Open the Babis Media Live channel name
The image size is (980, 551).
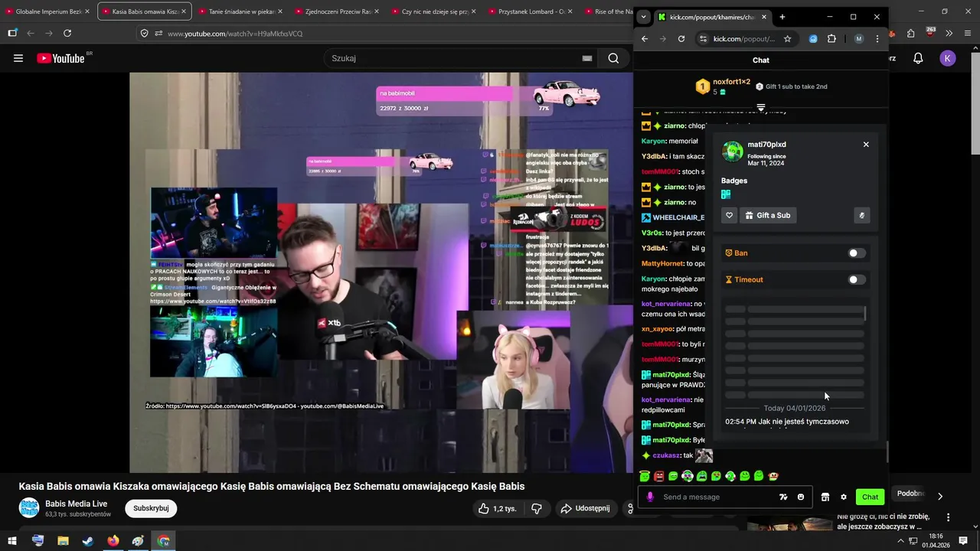77,504
